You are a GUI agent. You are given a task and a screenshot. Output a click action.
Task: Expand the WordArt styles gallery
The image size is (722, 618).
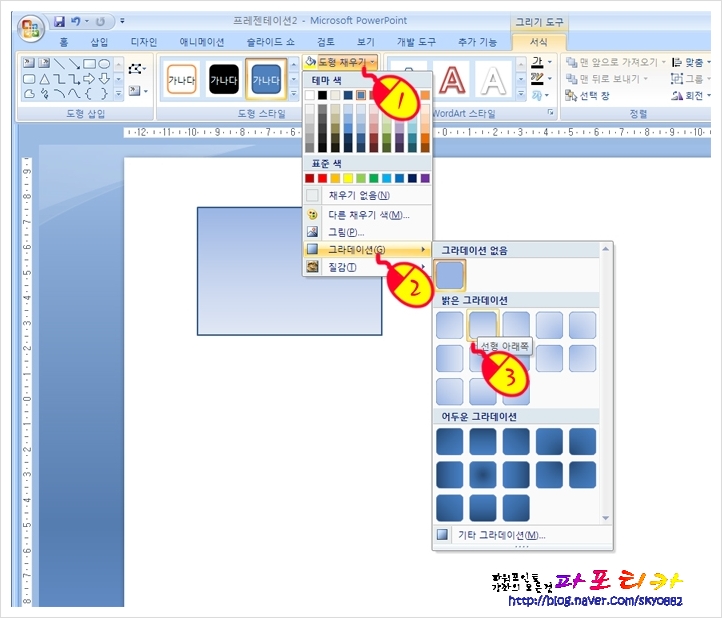(521, 94)
